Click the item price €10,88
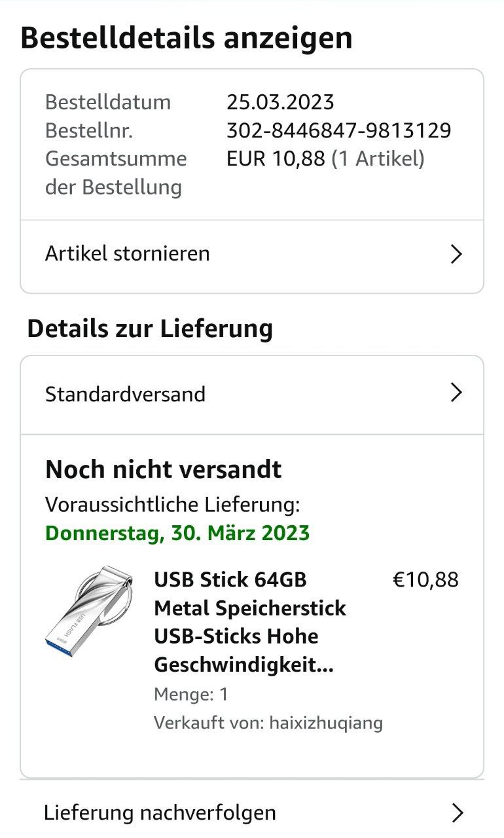Viewport: 504px width, 838px height. [425, 580]
